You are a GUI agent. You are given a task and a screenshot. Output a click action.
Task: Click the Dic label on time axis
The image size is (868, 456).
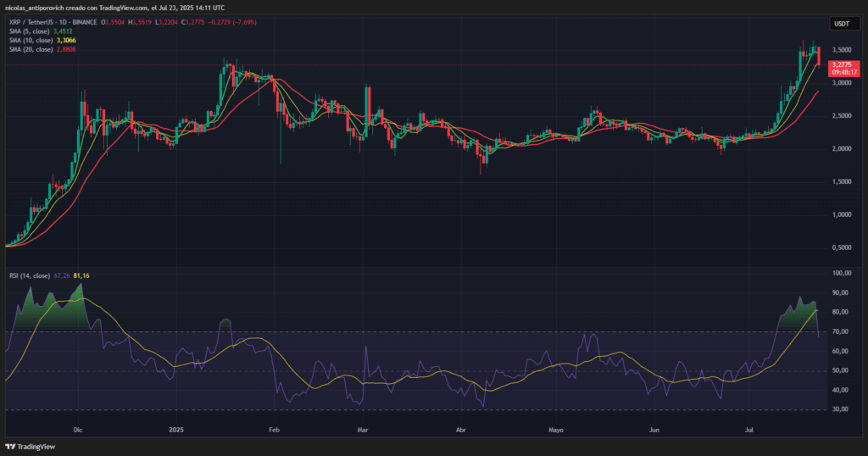click(x=78, y=431)
